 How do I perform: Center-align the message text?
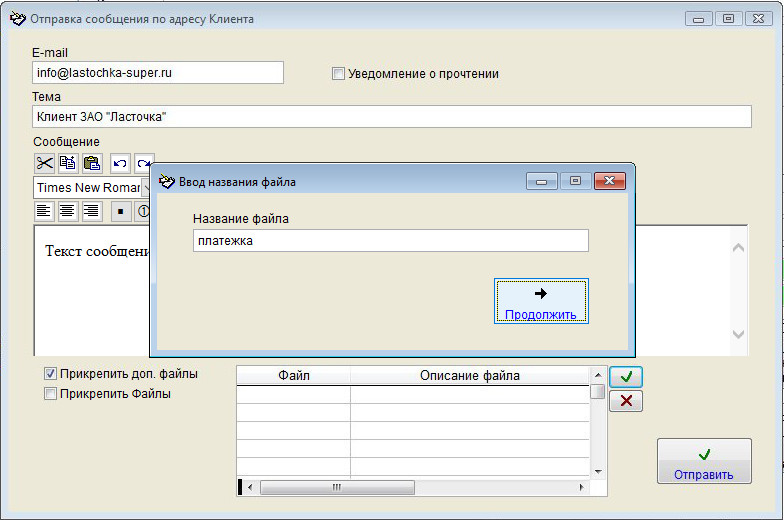pos(67,212)
